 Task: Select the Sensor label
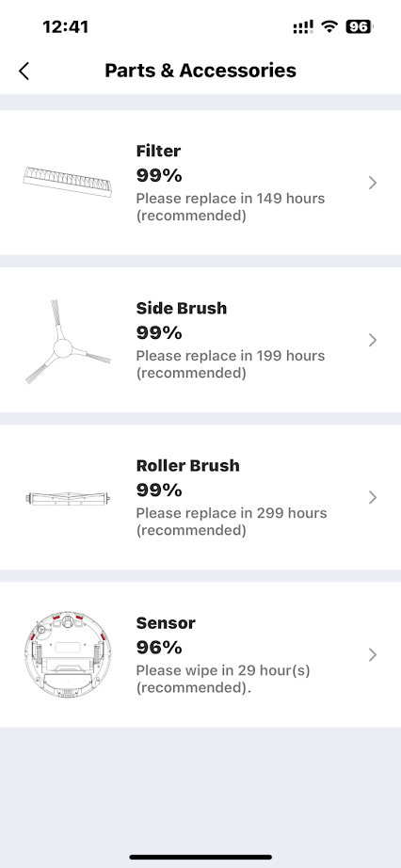click(166, 623)
